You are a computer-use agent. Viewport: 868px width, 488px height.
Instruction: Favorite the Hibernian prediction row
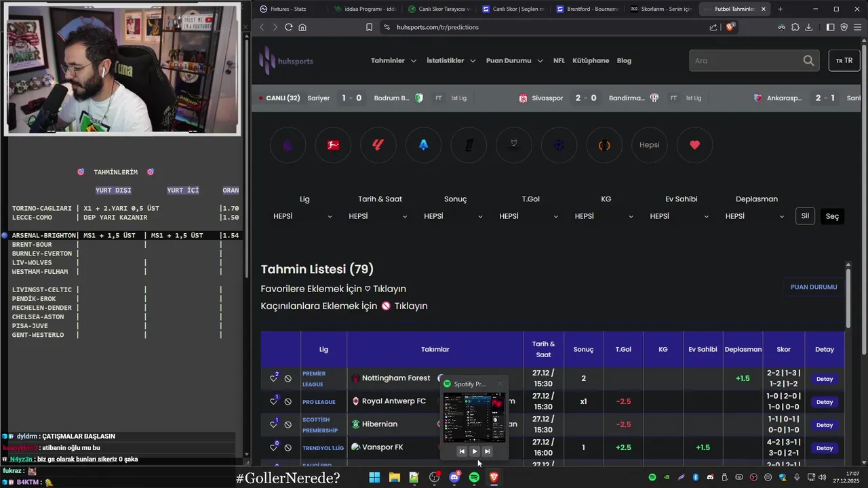pyautogui.click(x=273, y=425)
